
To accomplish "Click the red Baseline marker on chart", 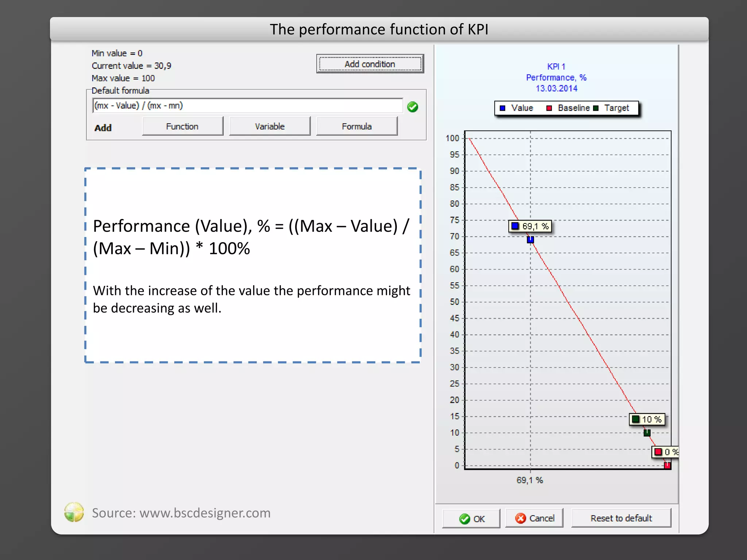I will click(667, 465).
